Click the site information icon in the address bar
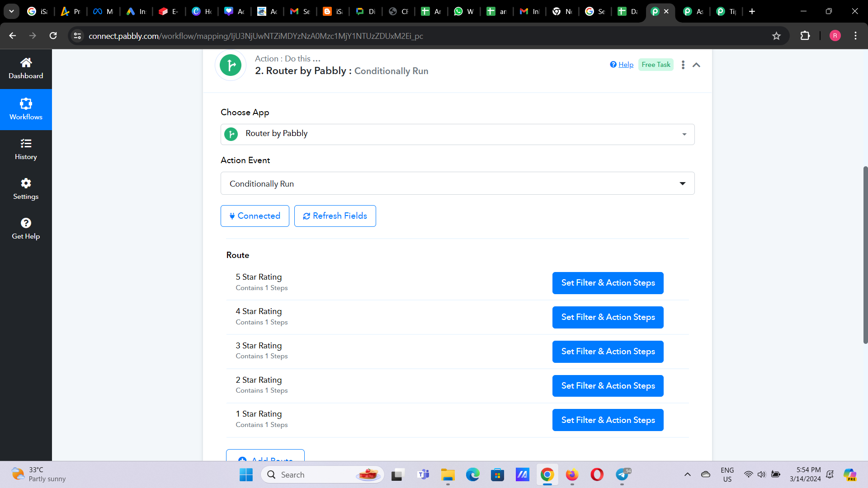 click(77, 36)
